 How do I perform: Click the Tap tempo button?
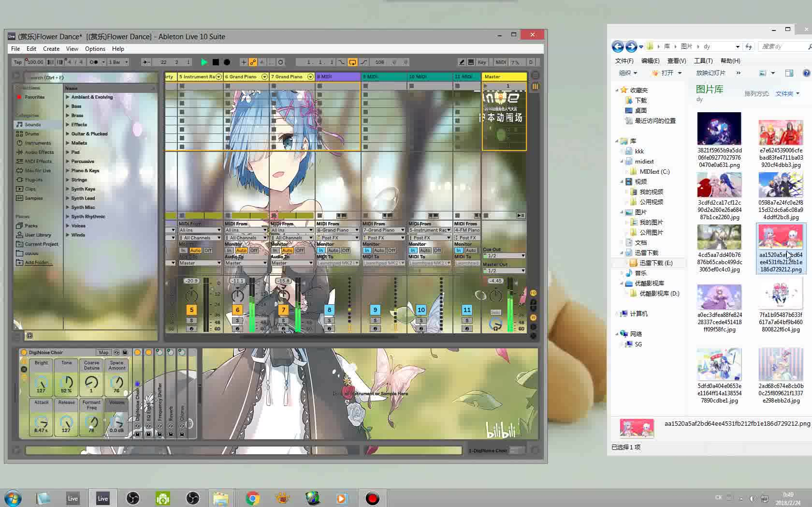(18, 62)
